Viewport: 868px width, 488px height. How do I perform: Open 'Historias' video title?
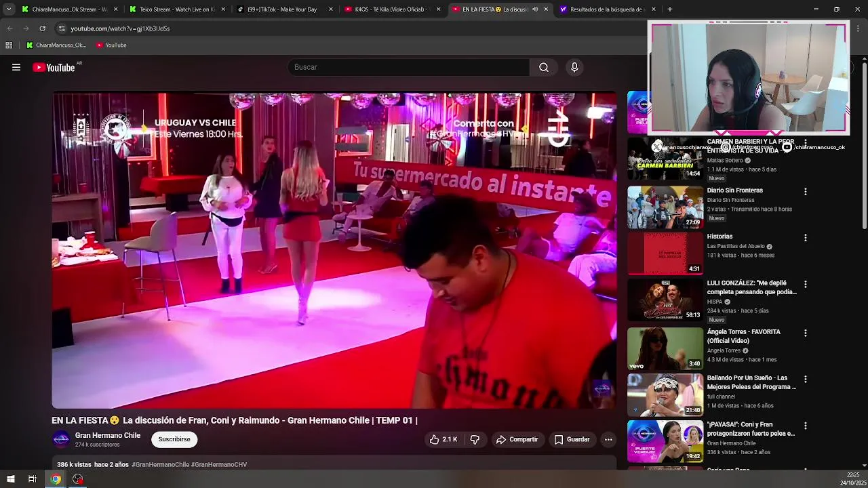(x=719, y=237)
